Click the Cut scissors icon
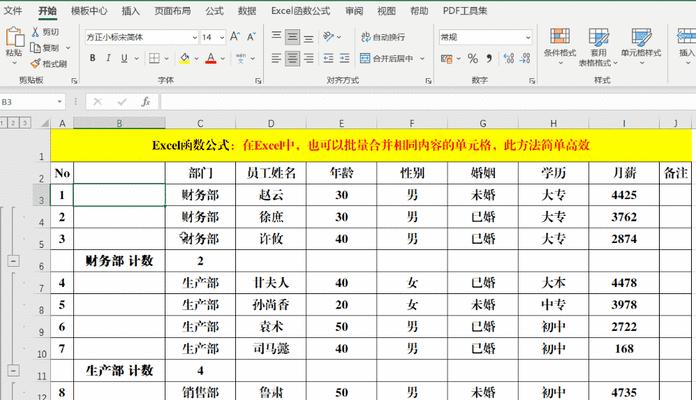The width and height of the screenshot is (696, 400). coord(35,32)
